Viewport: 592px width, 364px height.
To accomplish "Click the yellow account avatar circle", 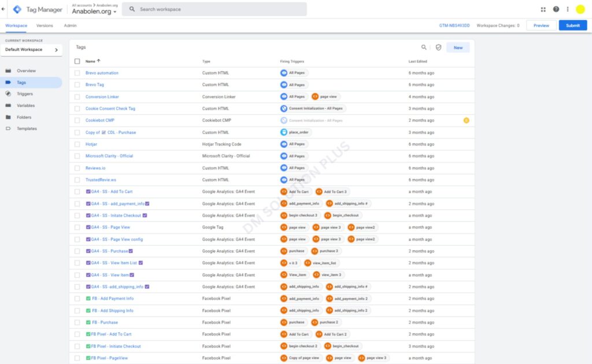I will point(580,9).
